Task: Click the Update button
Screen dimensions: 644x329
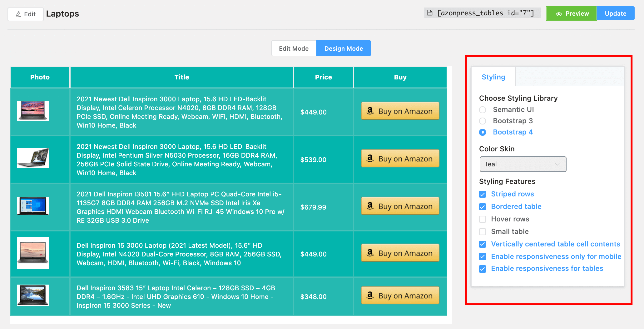Action: 616,13
